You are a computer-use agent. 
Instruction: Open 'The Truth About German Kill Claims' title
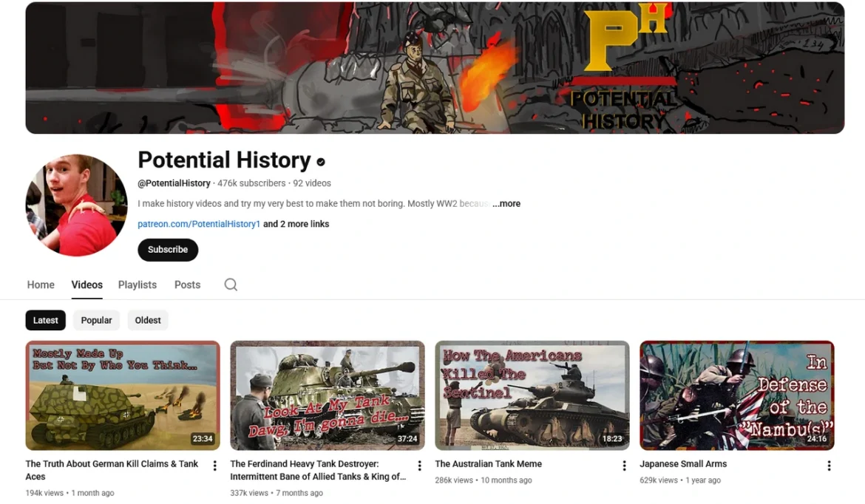(112, 470)
